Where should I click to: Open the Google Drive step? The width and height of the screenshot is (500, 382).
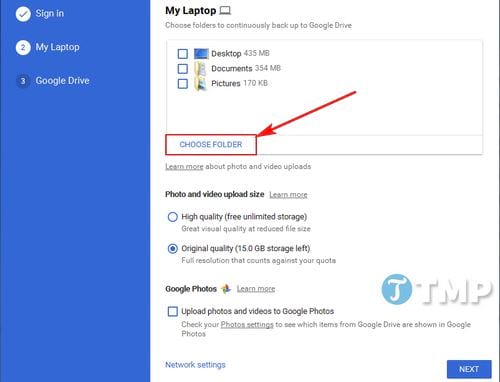click(62, 81)
